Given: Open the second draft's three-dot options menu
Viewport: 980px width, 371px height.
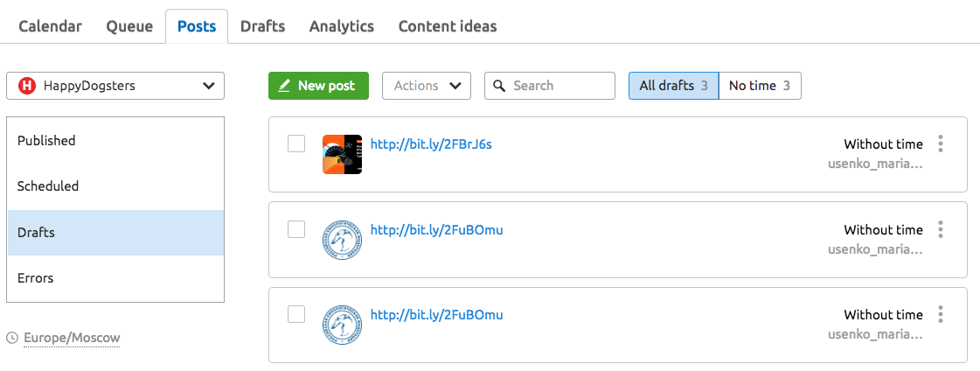Looking at the screenshot, I should [940, 229].
